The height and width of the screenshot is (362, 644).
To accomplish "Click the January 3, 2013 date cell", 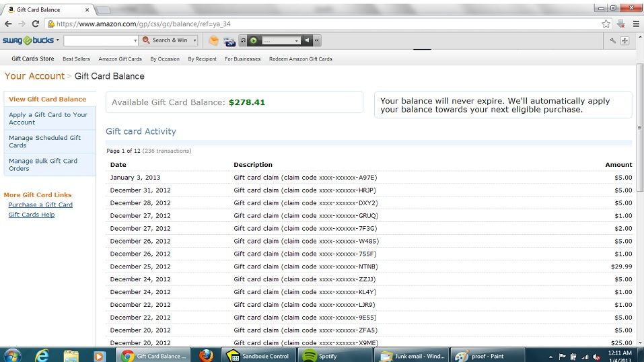I will coord(135,178).
